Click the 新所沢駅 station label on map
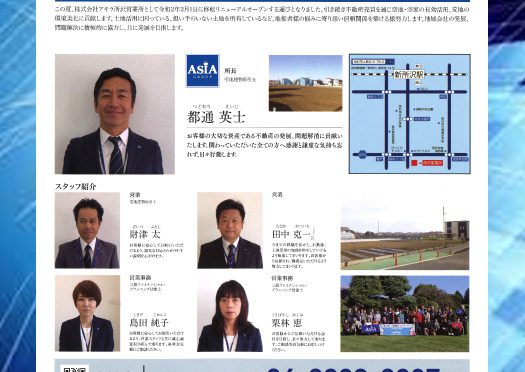 point(408,74)
